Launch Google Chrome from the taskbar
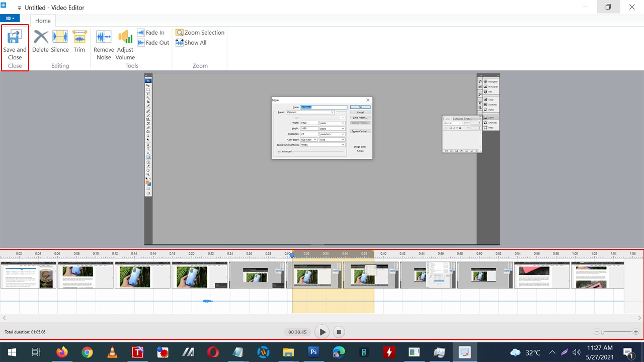The image size is (644, 362). point(87,352)
